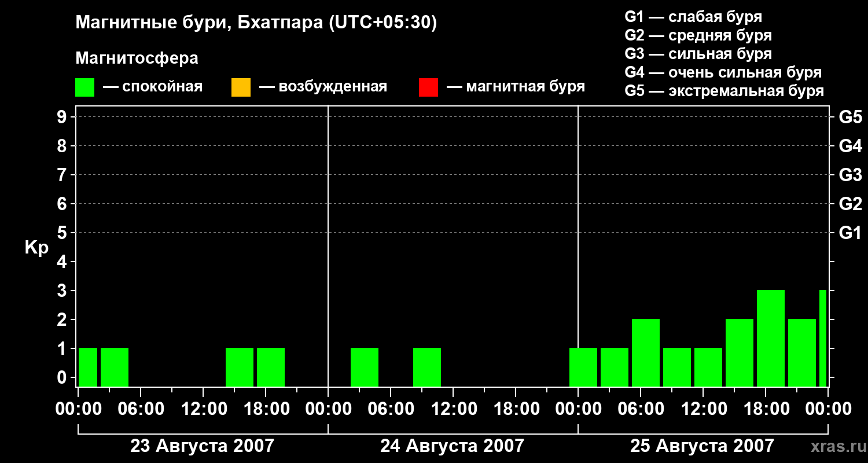
Task: Click the 12:00 time label under 24 Августа
Action: (454, 409)
